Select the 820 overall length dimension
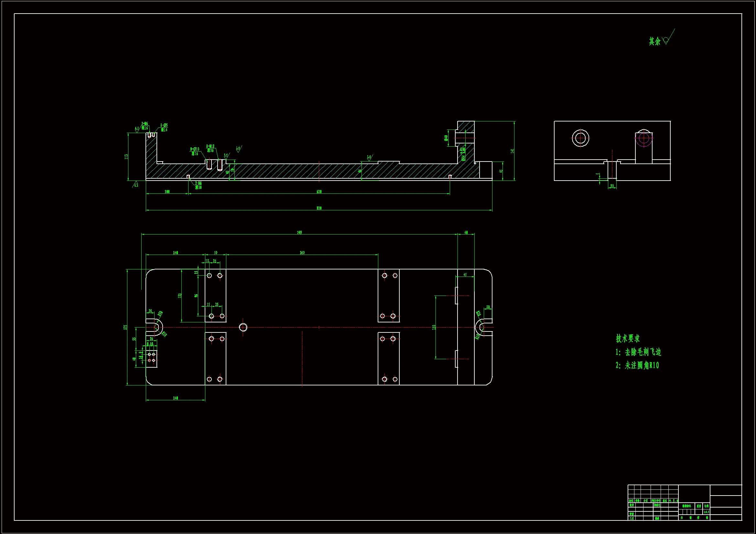 [319, 208]
